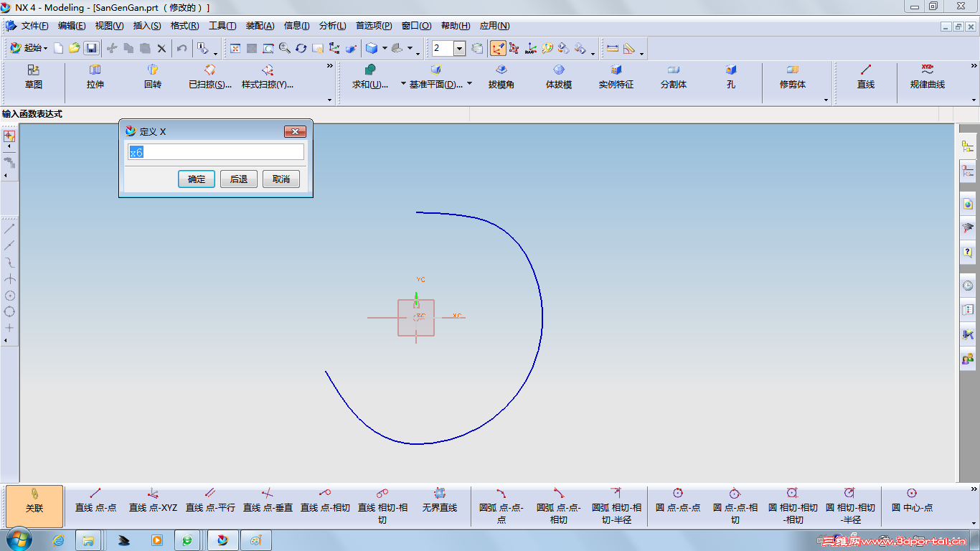This screenshot has width=980, height=551.
Task: Open the 编辑(E) menu
Action: 72,26
